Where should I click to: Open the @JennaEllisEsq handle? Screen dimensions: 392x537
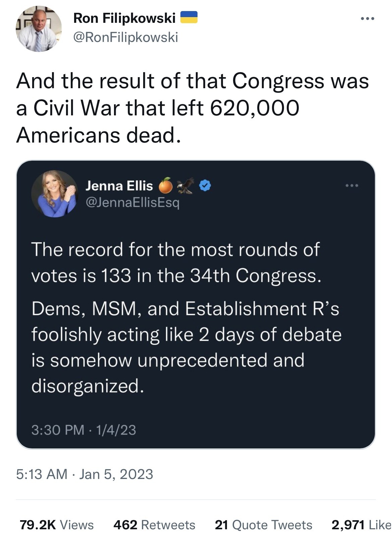pyautogui.click(x=132, y=202)
